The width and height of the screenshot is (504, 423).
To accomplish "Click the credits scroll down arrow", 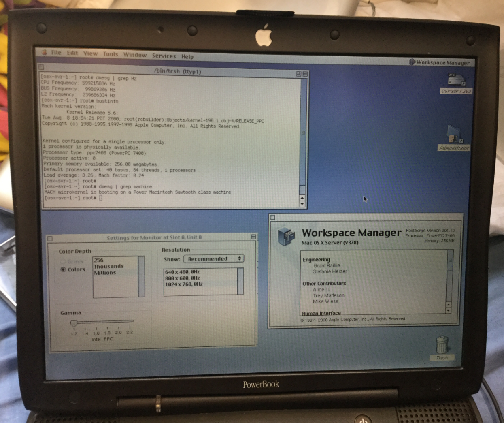I will click(x=448, y=310).
